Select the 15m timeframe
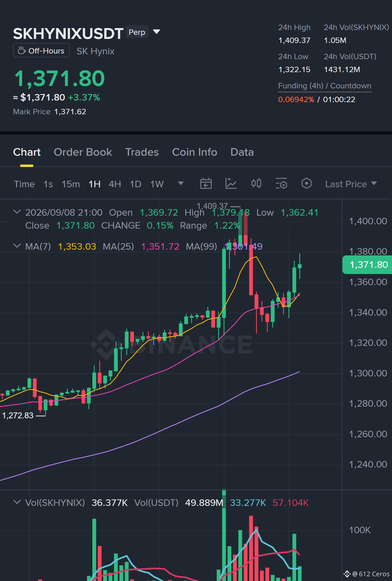The width and height of the screenshot is (392, 581). [x=71, y=184]
